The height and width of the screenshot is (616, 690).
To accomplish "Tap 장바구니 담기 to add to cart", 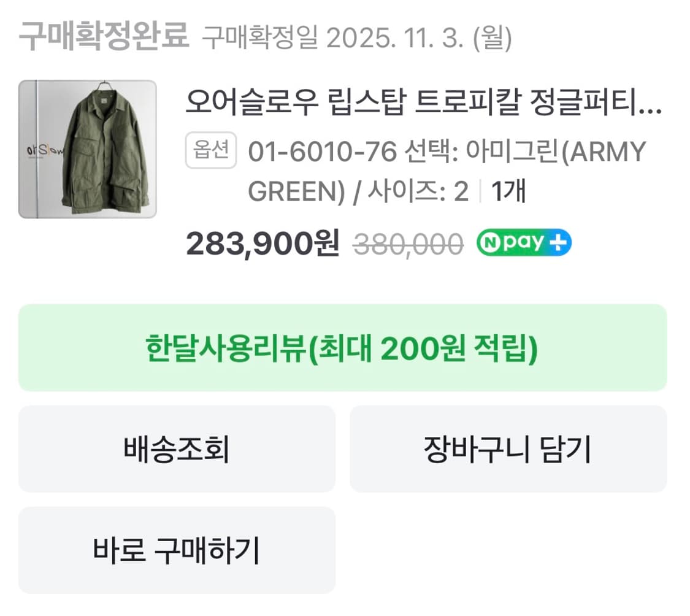I will click(x=508, y=449).
